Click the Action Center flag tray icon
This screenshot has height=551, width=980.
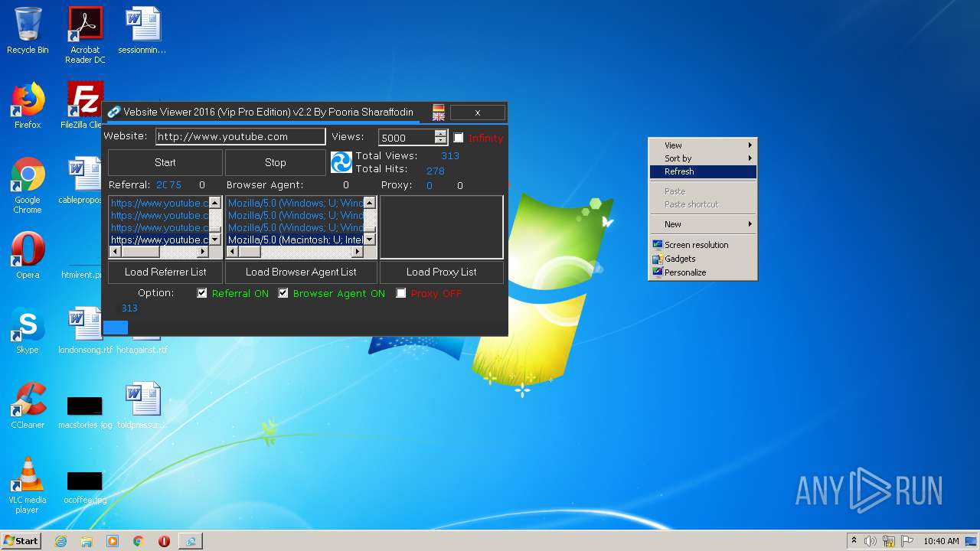(x=907, y=541)
